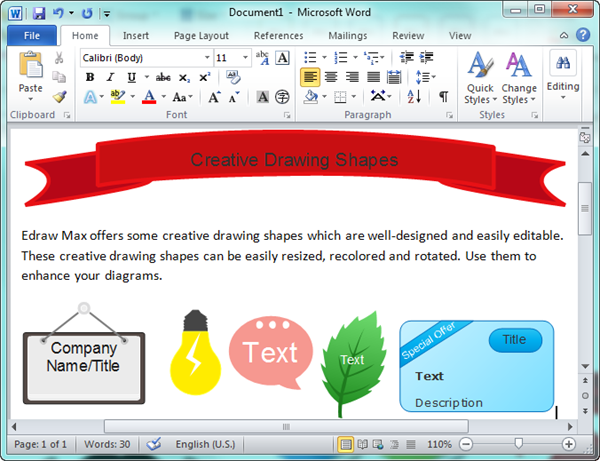The image size is (600, 461).
Task: Click the Undo arrow icon
Action: tap(58, 14)
